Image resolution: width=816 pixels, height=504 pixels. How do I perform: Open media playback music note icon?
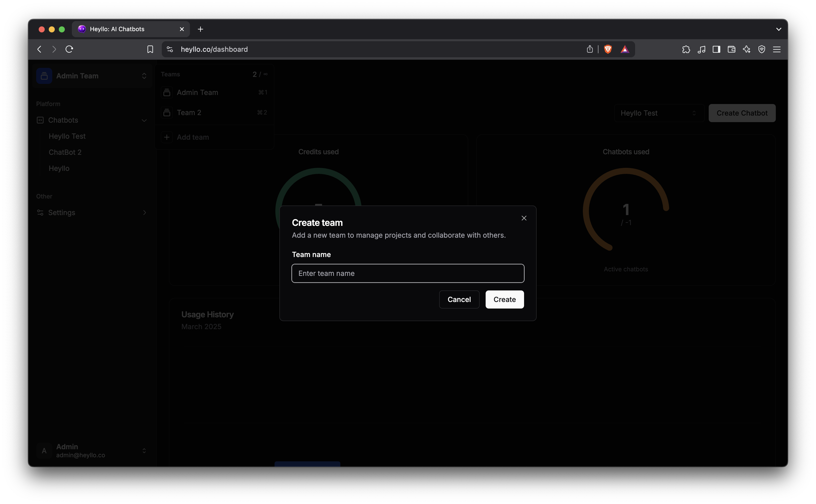701,49
